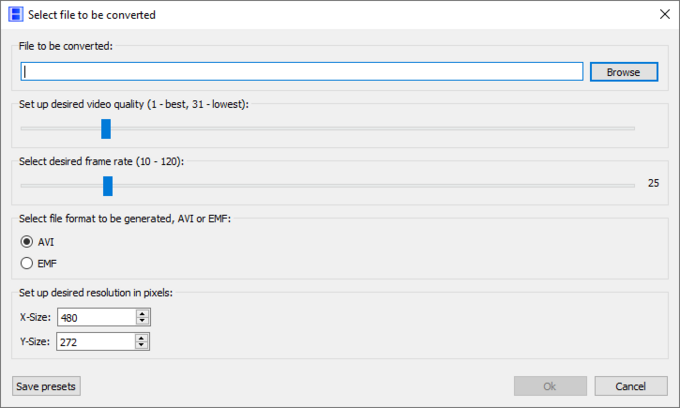Increase X-Size with up arrow
This screenshot has height=408, width=680.
pyautogui.click(x=142, y=313)
